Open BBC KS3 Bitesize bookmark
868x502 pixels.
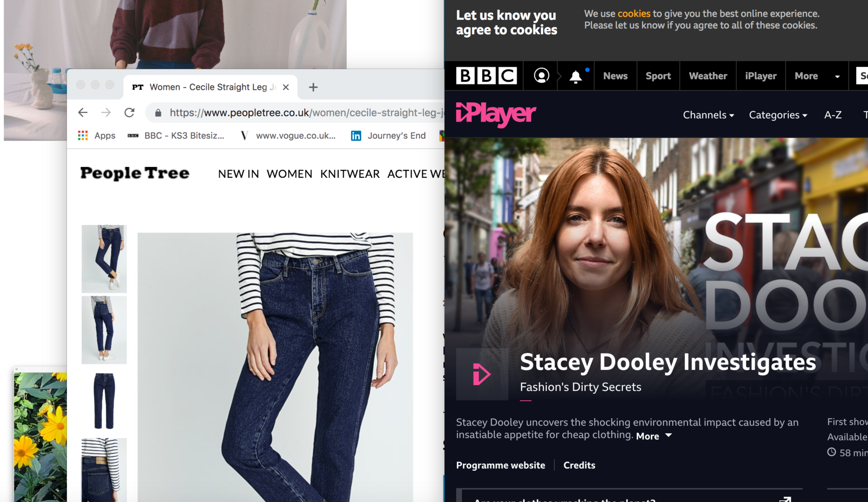click(176, 136)
